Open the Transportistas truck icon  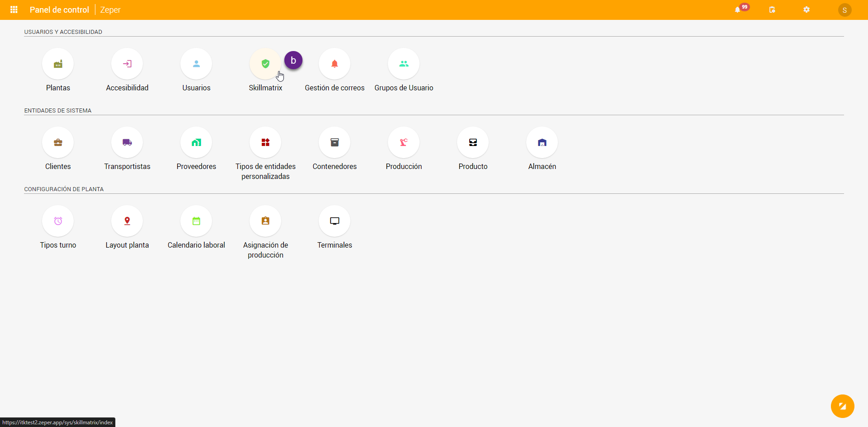tap(127, 142)
